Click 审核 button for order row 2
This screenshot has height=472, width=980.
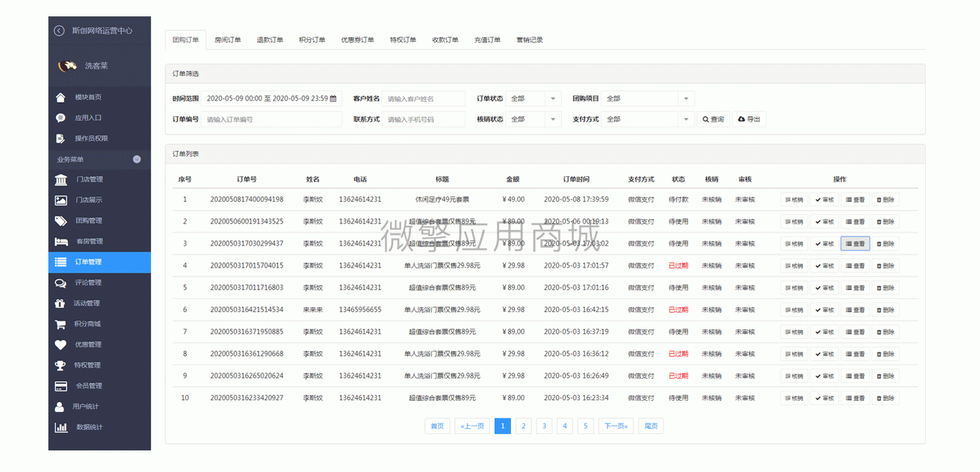pyautogui.click(x=825, y=222)
